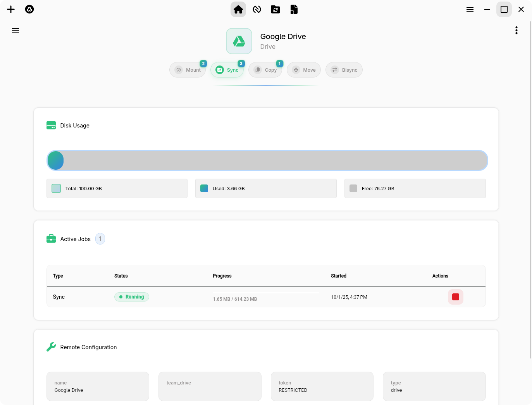Click the Type column header

coord(58,276)
